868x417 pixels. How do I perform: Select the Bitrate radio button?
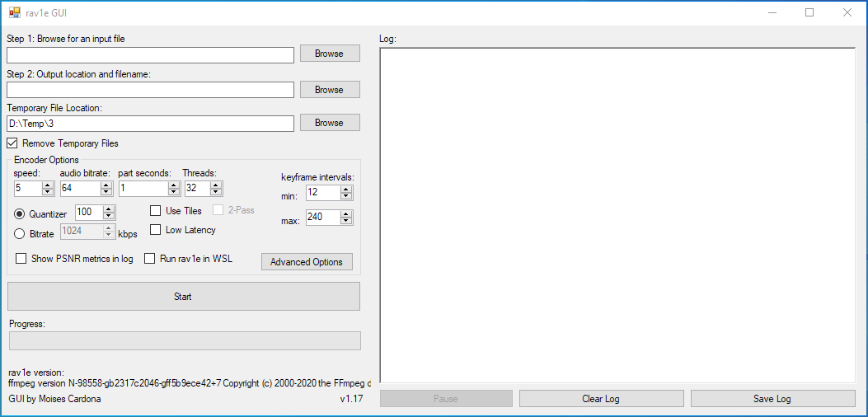[20, 234]
